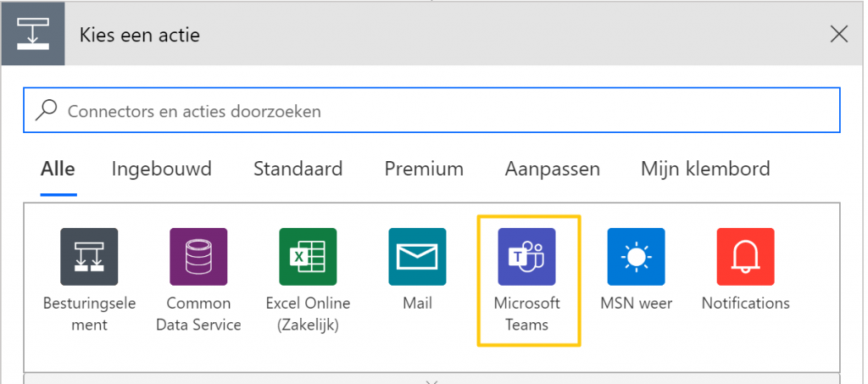The height and width of the screenshot is (384, 868).
Task: Open the Standaard tab
Action: (x=298, y=168)
